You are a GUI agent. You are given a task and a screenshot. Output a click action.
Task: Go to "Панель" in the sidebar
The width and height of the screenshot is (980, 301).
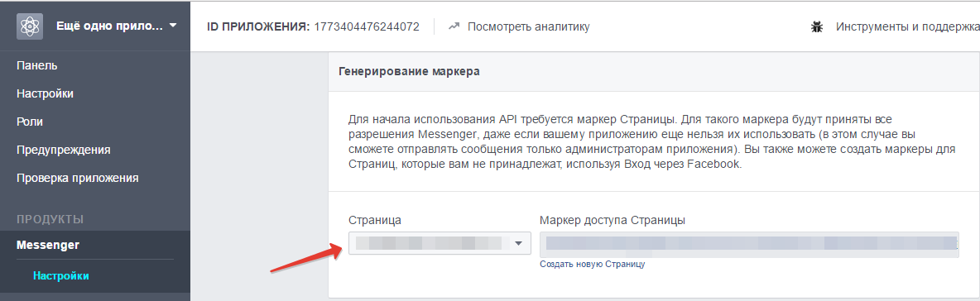click(37, 65)
